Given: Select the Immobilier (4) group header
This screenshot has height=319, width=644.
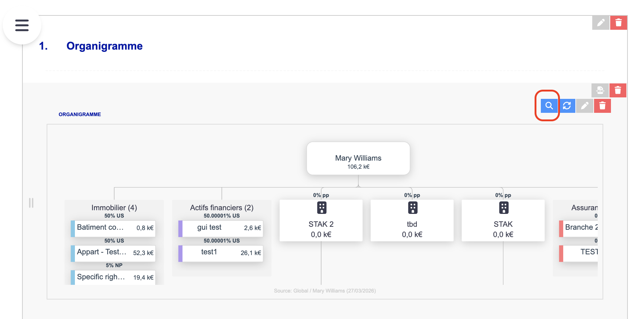Looking at the screenshot, I should click(x=114, y=208).
